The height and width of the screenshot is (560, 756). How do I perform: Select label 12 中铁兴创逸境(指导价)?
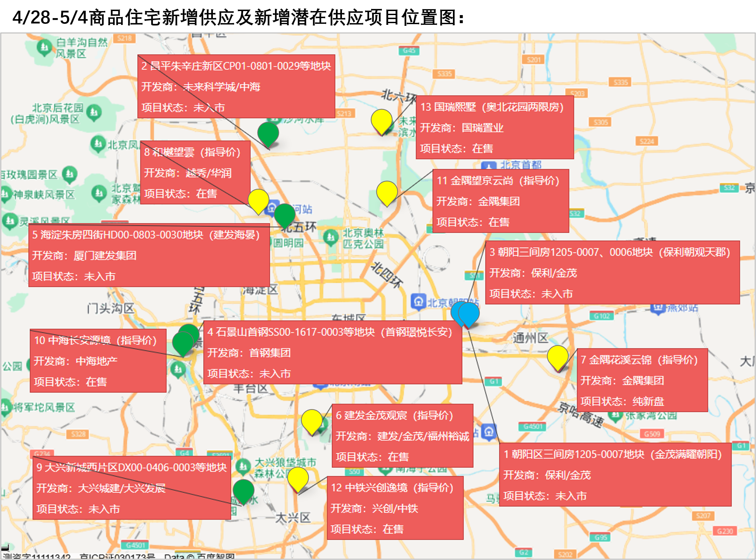click(395, 508)
